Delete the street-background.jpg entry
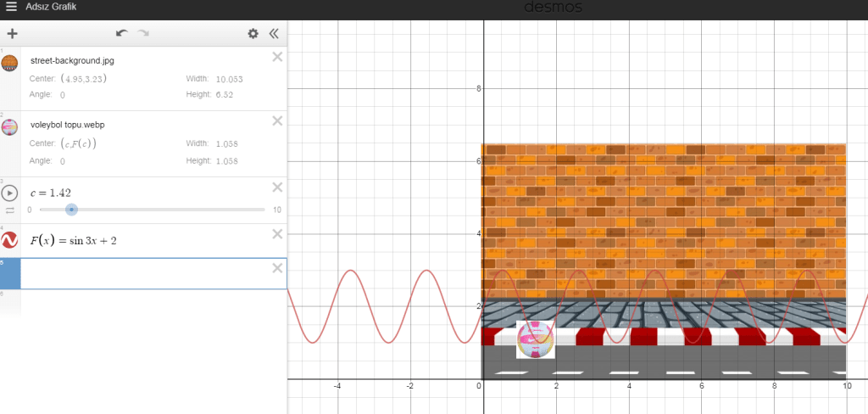Viewport: 868px width, 414px height. click(x=276, y=57)
